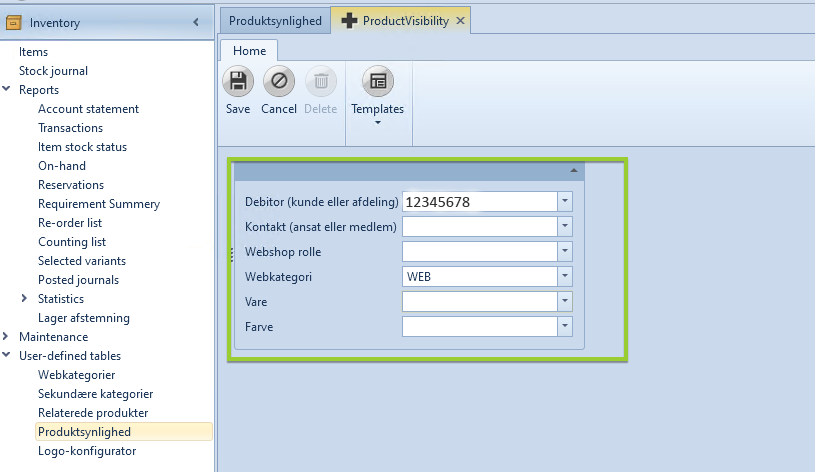
Task: Open the Account statement report
Action: (x=88, y=109)
